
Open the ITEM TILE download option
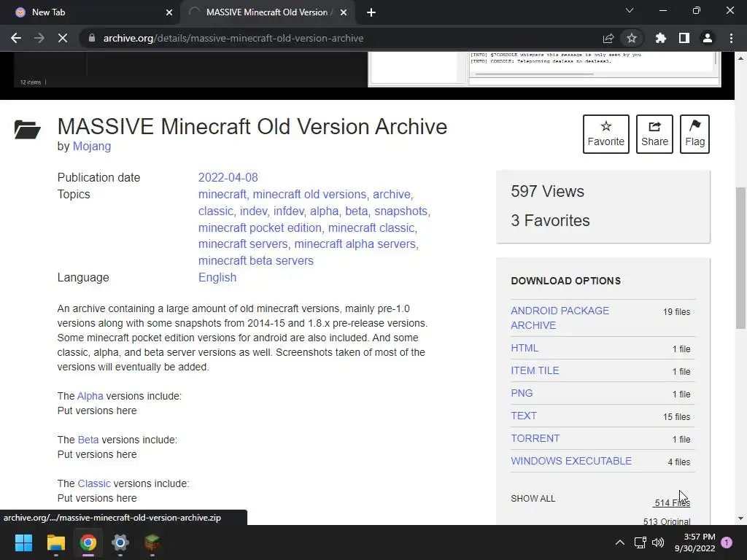(535, 370)
